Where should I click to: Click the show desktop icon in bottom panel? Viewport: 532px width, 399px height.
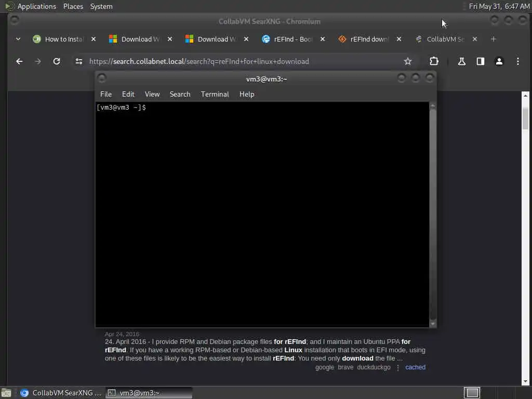[6, 393]
